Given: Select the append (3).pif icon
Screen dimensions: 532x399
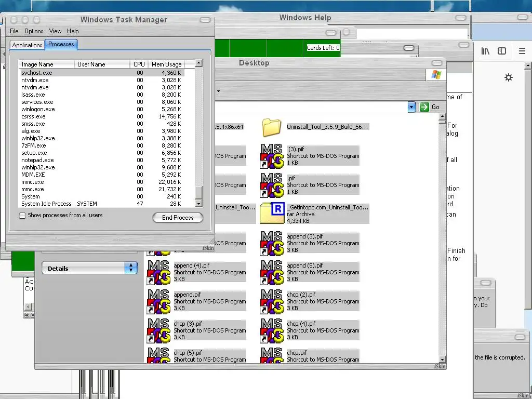Looking at the screenshot, I should (271, 243).
